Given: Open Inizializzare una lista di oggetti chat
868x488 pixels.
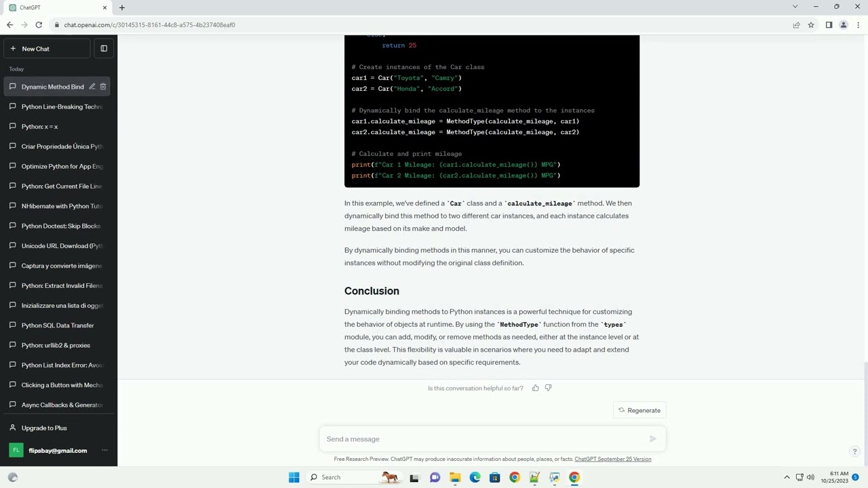Looking at the screenshot, I should 58,306.
